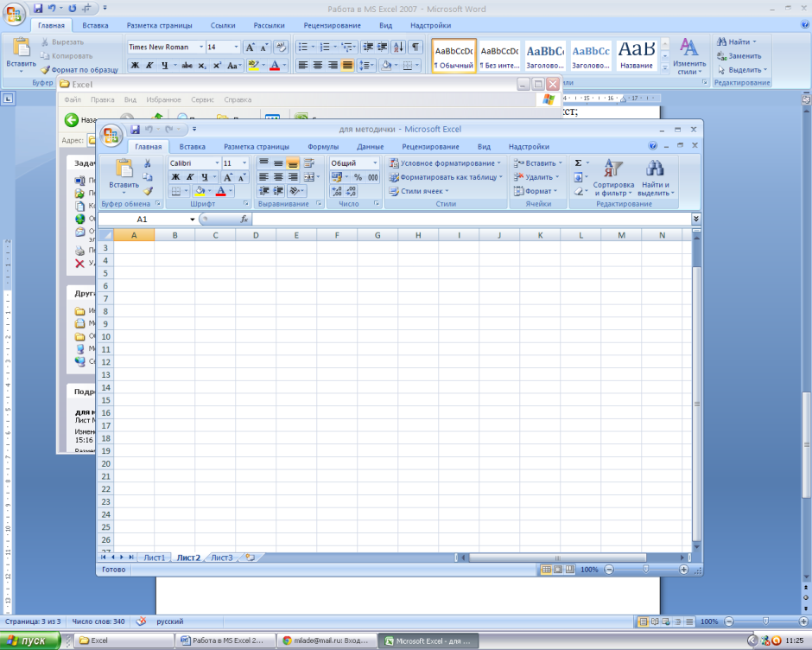The width and height of the screenshot is (812, 650).
Task: Toggle bold in Excel font group
Action: (175, 177)
